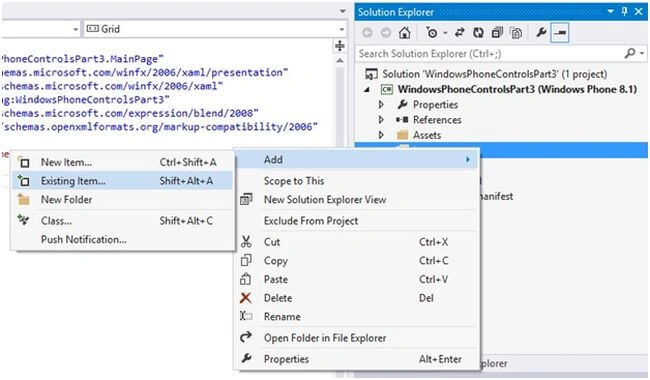
Task: Open the Pending Changes Filter dropdown arrow
Action: 445,33
